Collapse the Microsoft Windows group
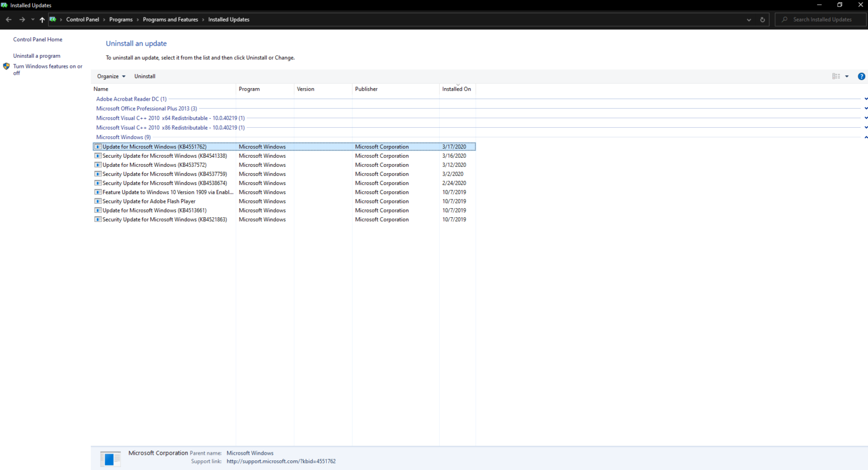 pyautogui.click(x=866, y=137)
